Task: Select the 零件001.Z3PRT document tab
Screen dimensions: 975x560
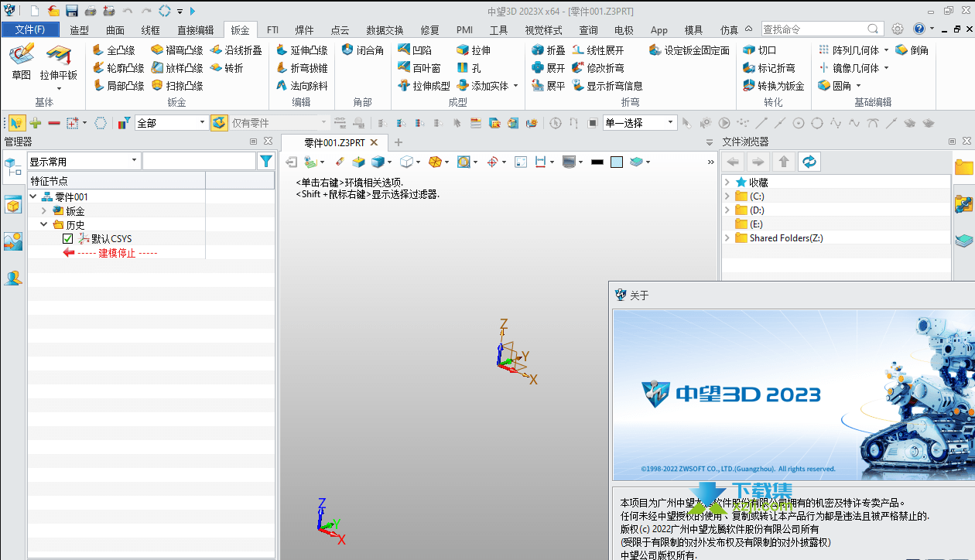Action: pyautogui.click(x=333, y=142)
